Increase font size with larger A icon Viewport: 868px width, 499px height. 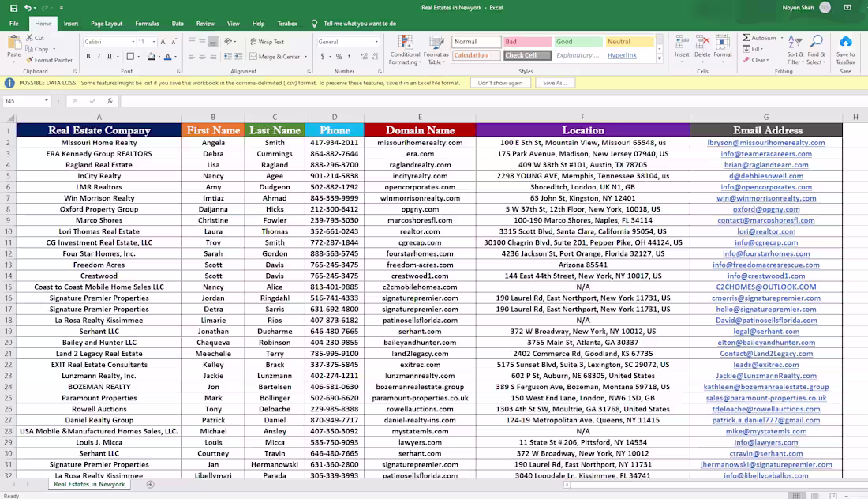pos(163,42)
